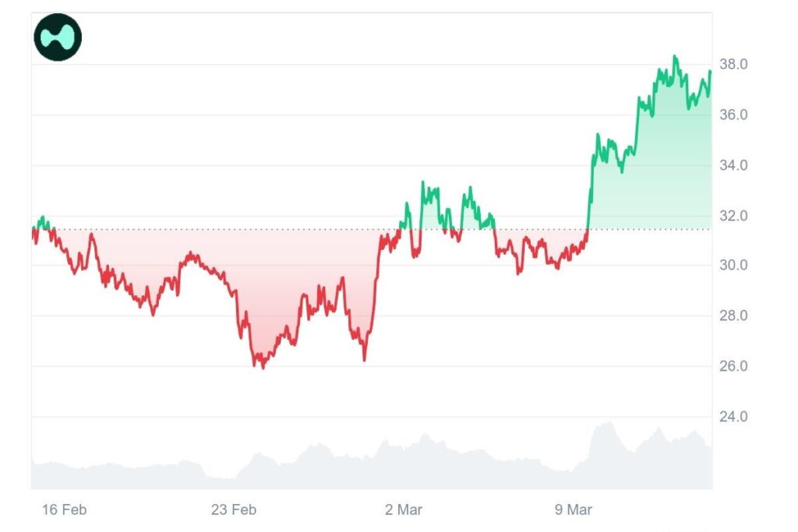Click the highest green peak above 38.0

(x=675, y=57)
